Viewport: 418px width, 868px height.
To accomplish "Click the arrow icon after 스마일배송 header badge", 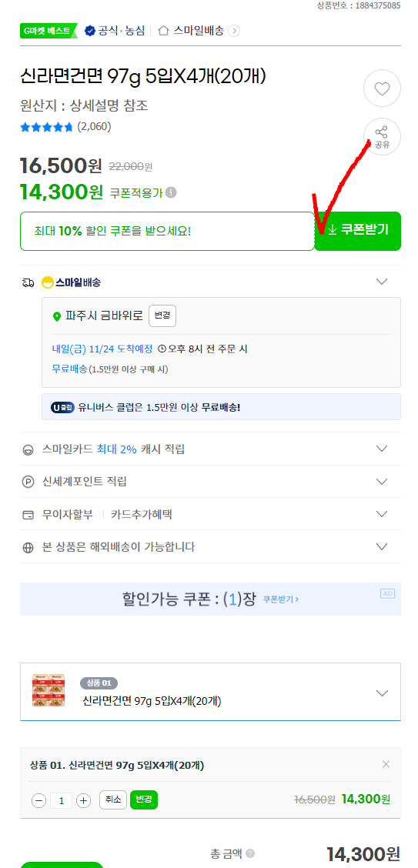I will 234,31.
